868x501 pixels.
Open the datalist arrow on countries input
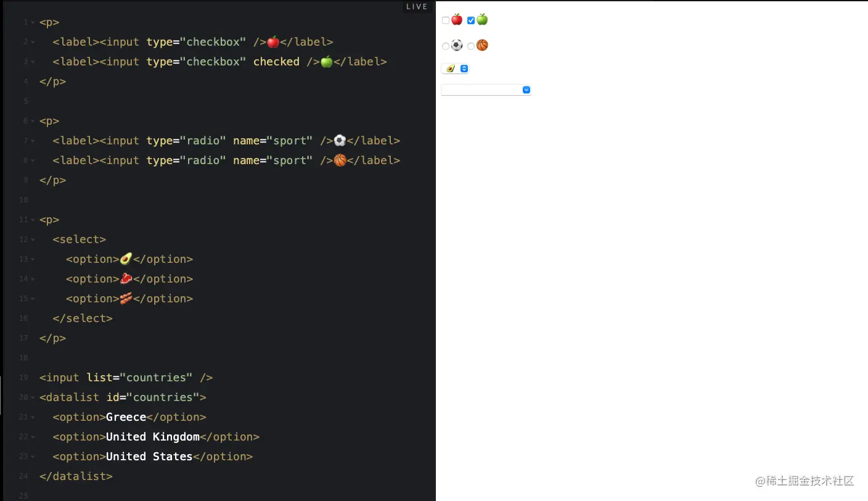tap(526, 90)
